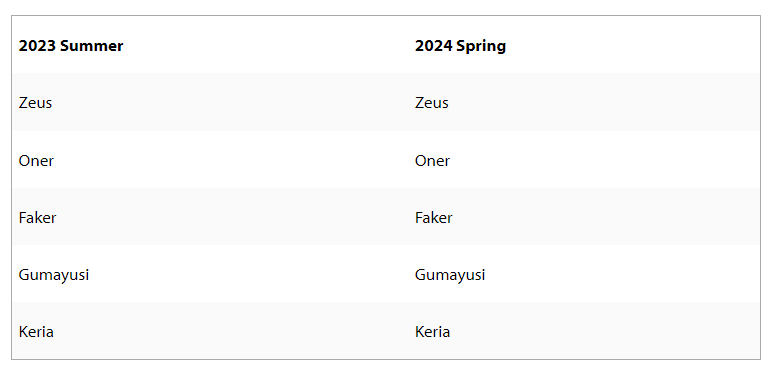Choose Faker in the 2024 Spring column
This screenshot has height=387, width=768.
(x=433, y=218)
